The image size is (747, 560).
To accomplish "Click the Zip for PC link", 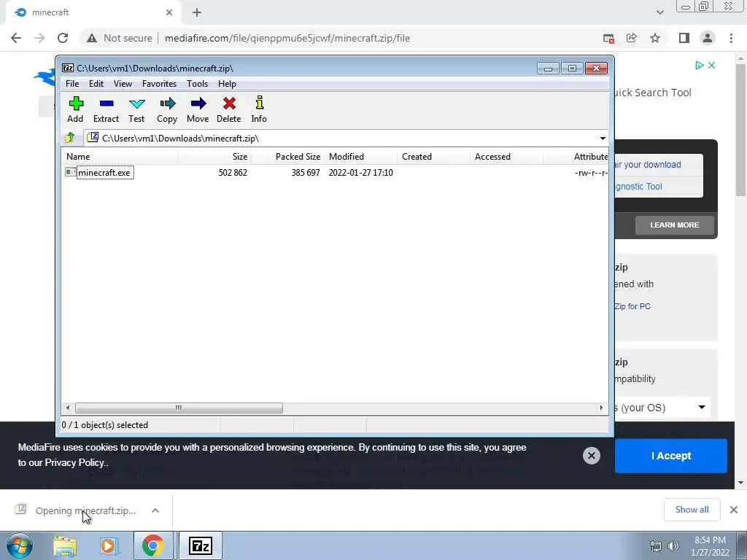I will [632, 306].
